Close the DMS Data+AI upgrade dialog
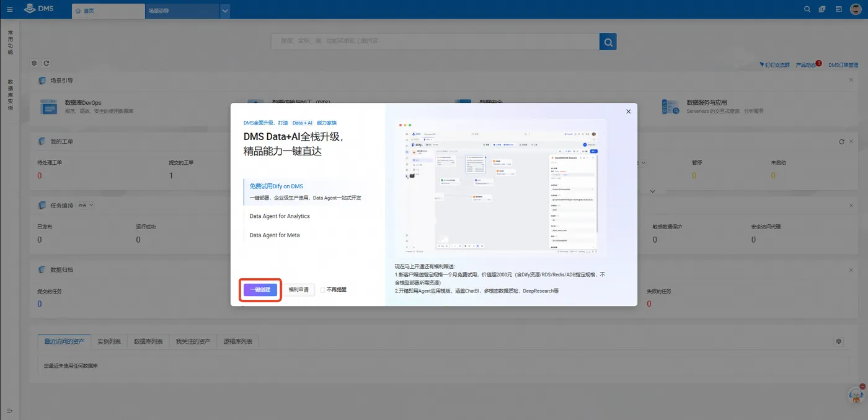 [628, 112]
